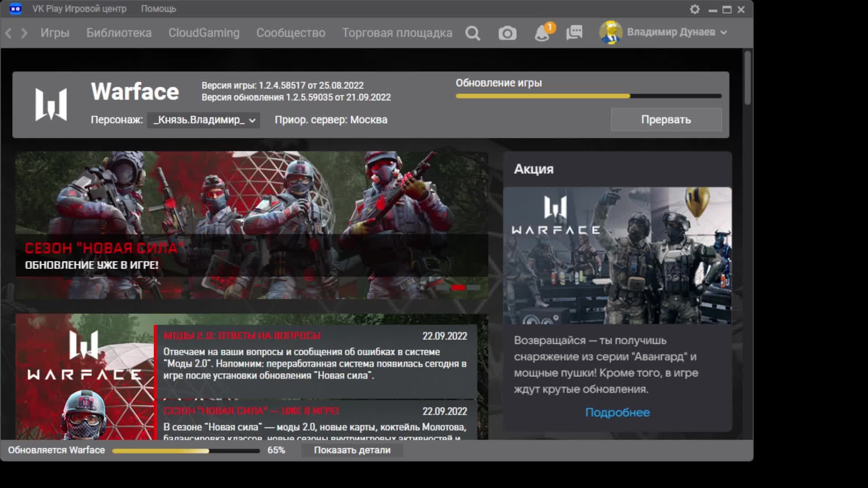Open the Акция Warface promo image
This screenshot has width=868, height=488.
point(617,255)
